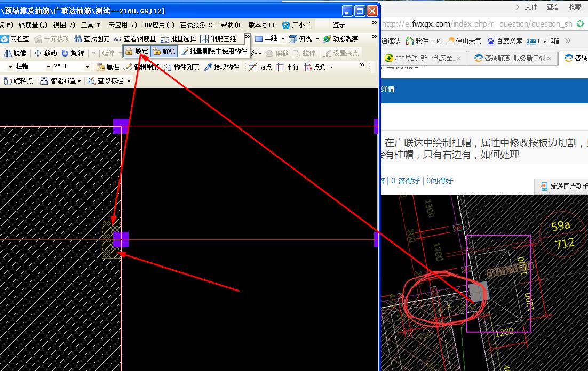The image size is (588, 371).
Task: Click 解锁 unlock button
Action: [164, 51]
